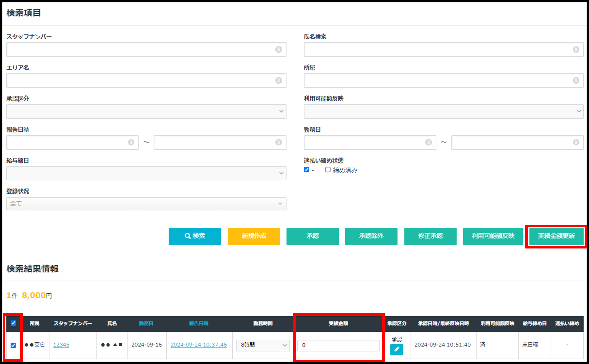Click the yellow 新規作成 button
The width and height of the screenshot is (589, 364).
pos(254,236)
